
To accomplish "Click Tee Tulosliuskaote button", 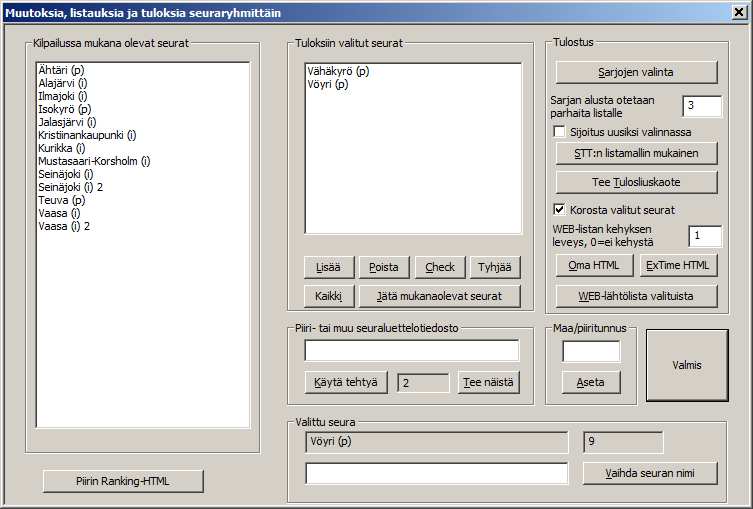I will coord(636,182).
